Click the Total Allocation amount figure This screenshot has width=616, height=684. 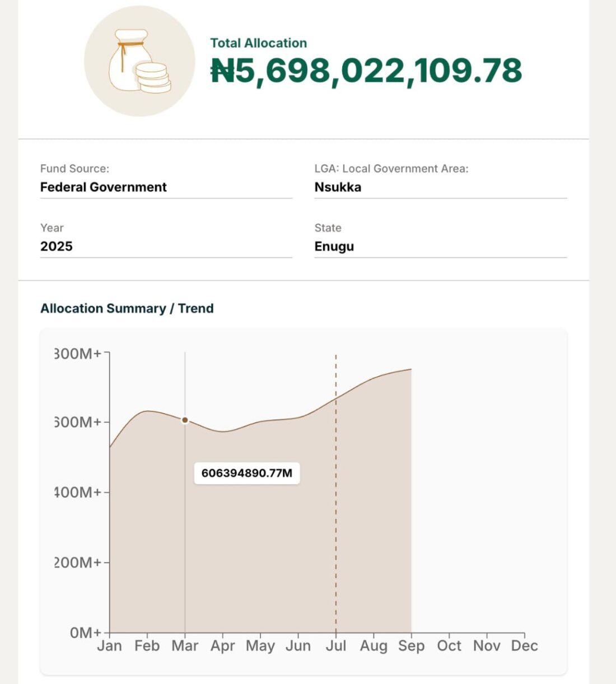click(x=366, y=71)
